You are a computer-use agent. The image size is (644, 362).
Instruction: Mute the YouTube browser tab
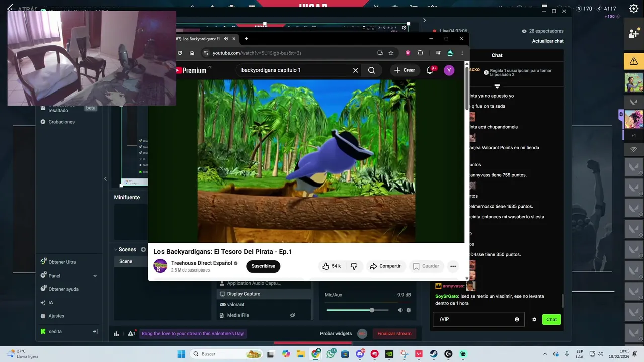(x=226, y=39)
